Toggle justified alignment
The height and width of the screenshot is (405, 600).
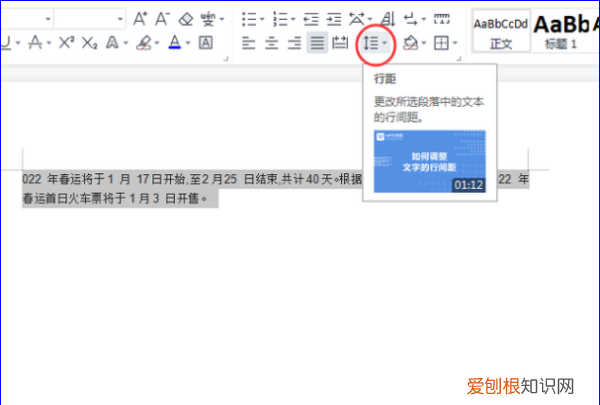click(317, 42)
